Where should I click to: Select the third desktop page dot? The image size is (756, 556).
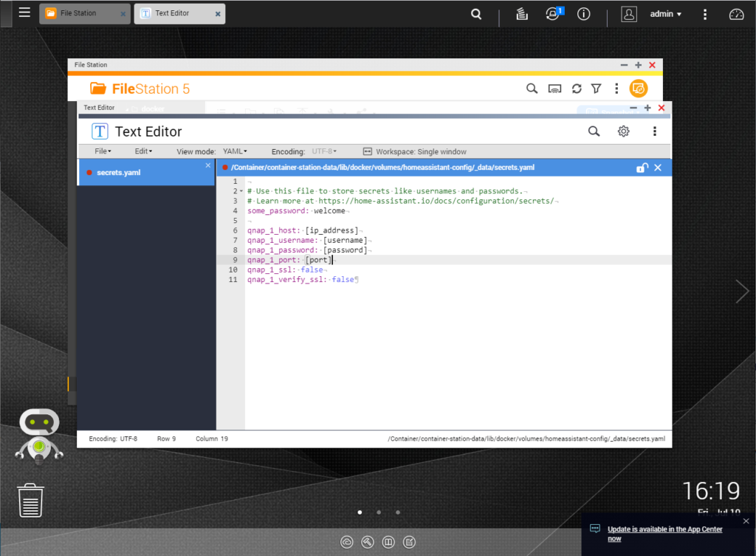(398, 512)
